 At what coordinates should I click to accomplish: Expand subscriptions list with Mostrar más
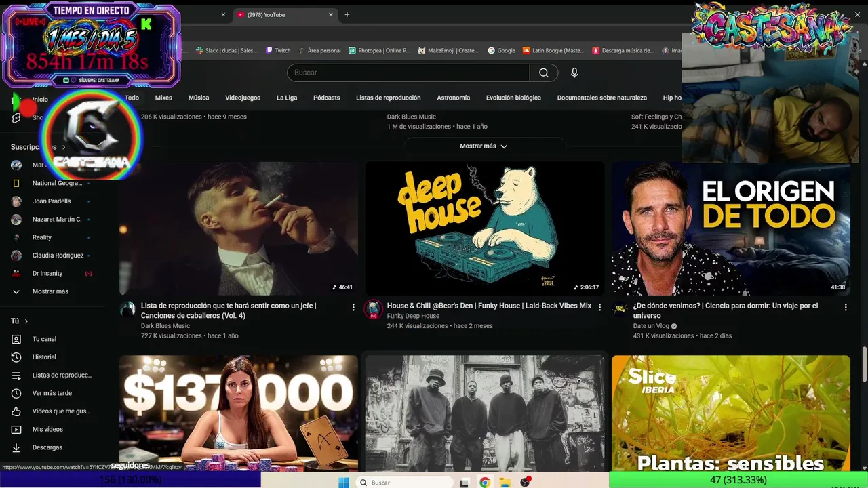50,292
